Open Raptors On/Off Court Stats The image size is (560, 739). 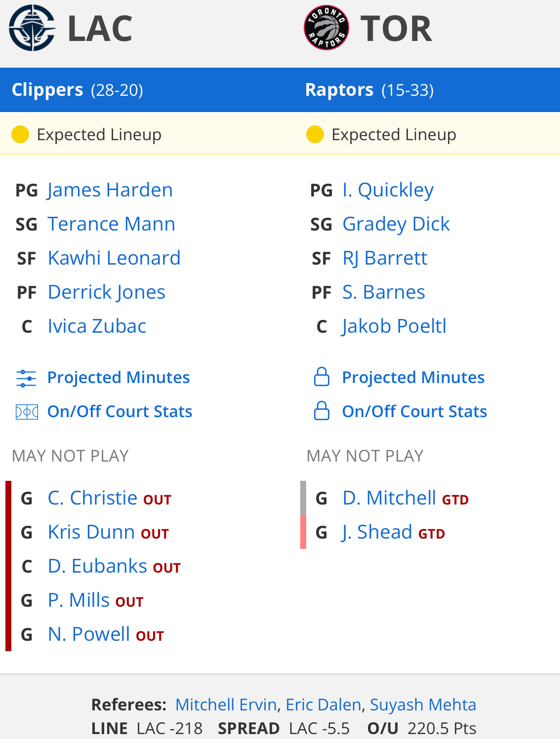414,412
